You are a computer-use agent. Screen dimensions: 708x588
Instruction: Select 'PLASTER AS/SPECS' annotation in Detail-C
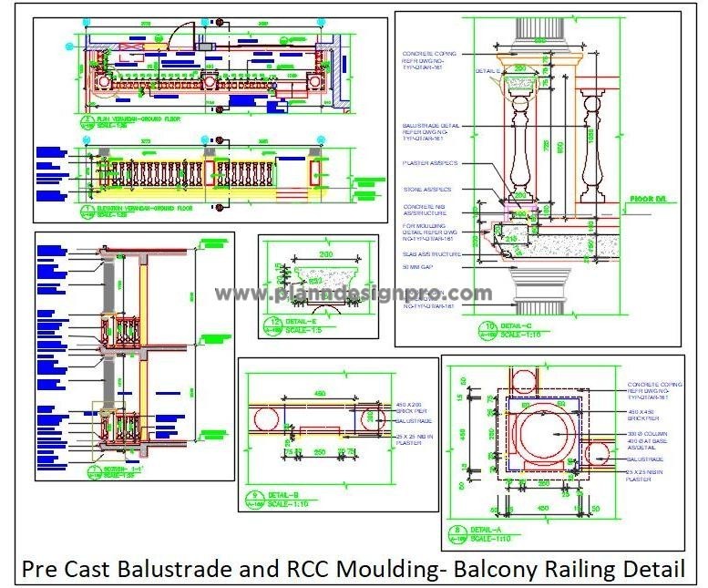point(431,163)
